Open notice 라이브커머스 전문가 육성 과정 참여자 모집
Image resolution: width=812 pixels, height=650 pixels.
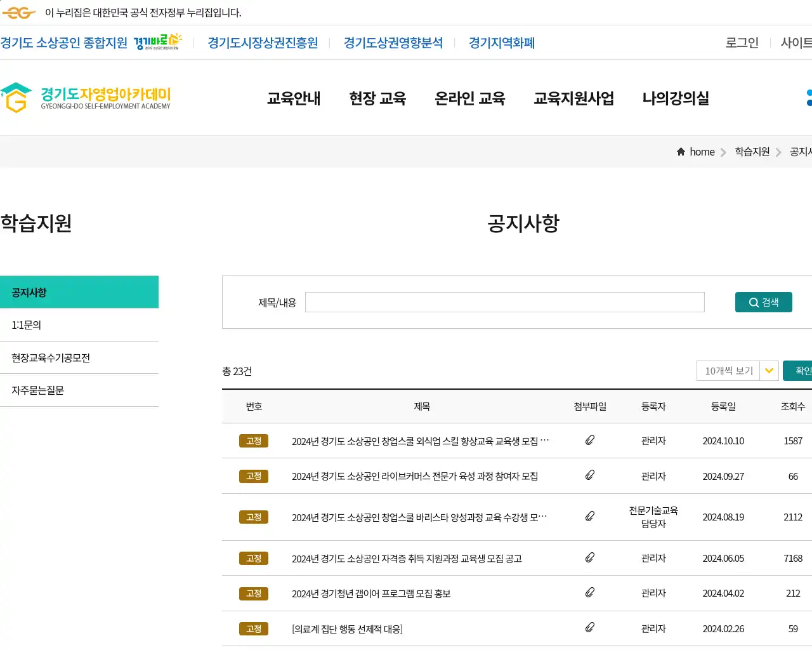click(415, 476)
